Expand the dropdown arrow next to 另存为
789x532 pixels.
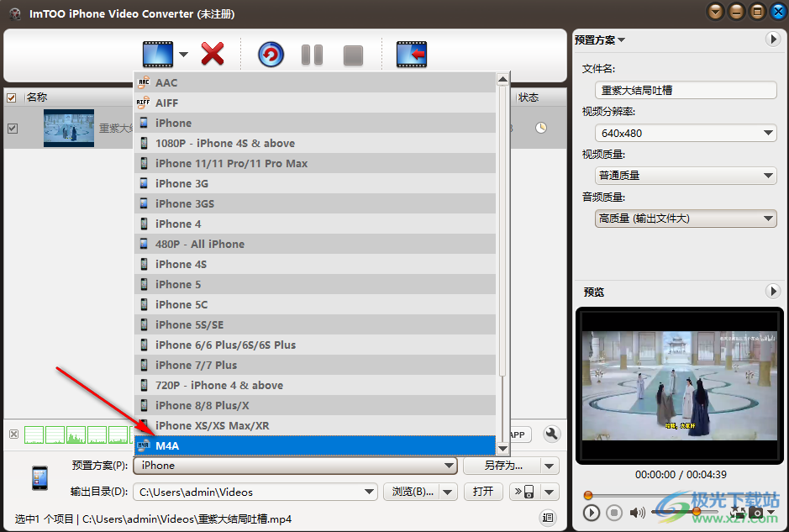(x=550, y=465)
